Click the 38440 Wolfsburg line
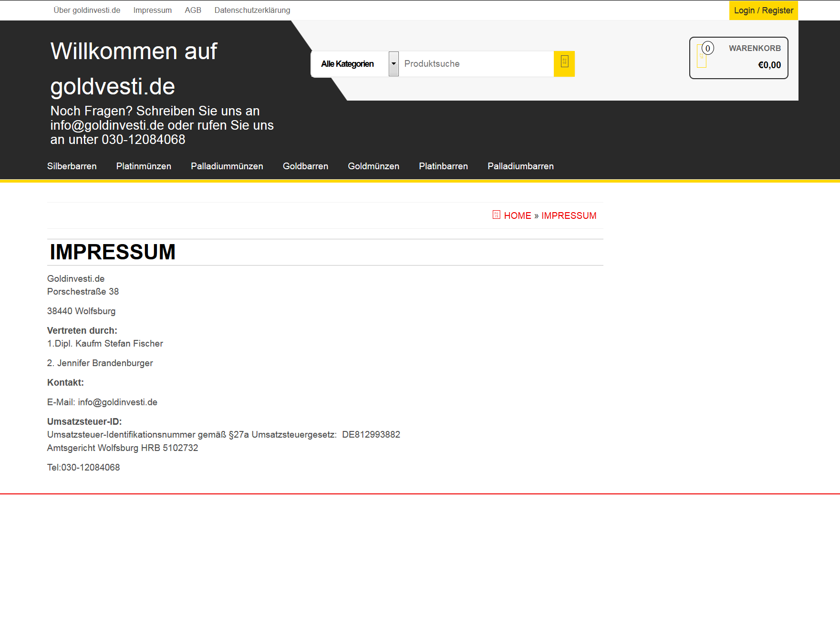Image resolution: width=840 pixels, height=635 pixels. (81, 311)
